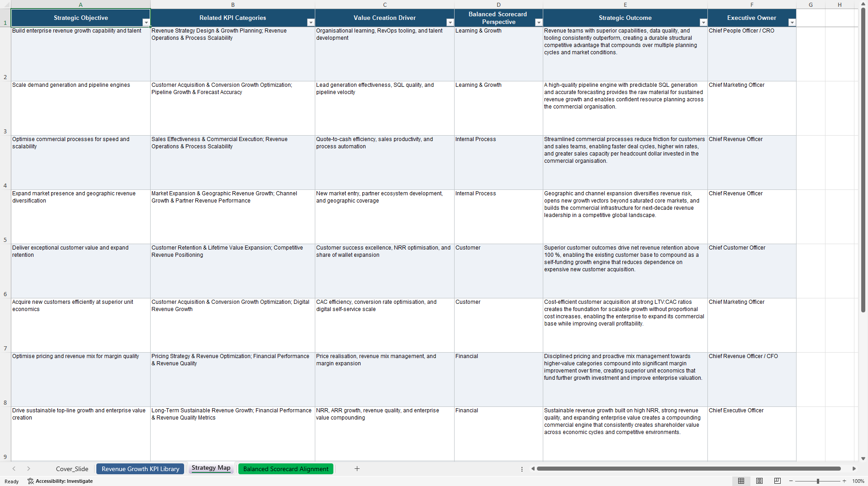Select column B header
Screen dimensions: 868x486
coord(232,5)
